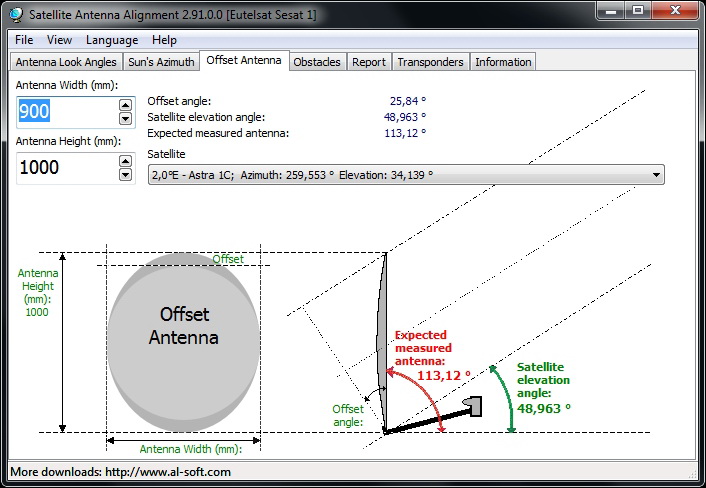Open the File menu
Image resolution: width=706 pixels, height=488 pixels.
coord(24,40)
